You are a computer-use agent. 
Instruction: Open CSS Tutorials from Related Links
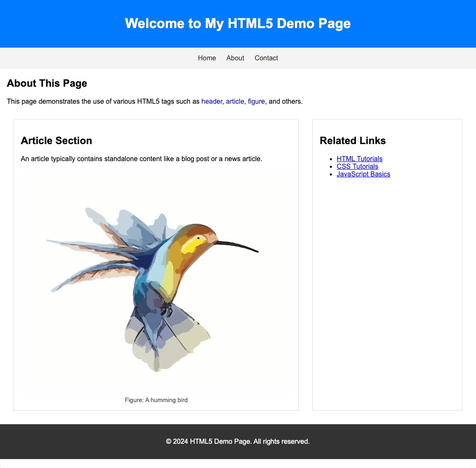pos(357,166)
